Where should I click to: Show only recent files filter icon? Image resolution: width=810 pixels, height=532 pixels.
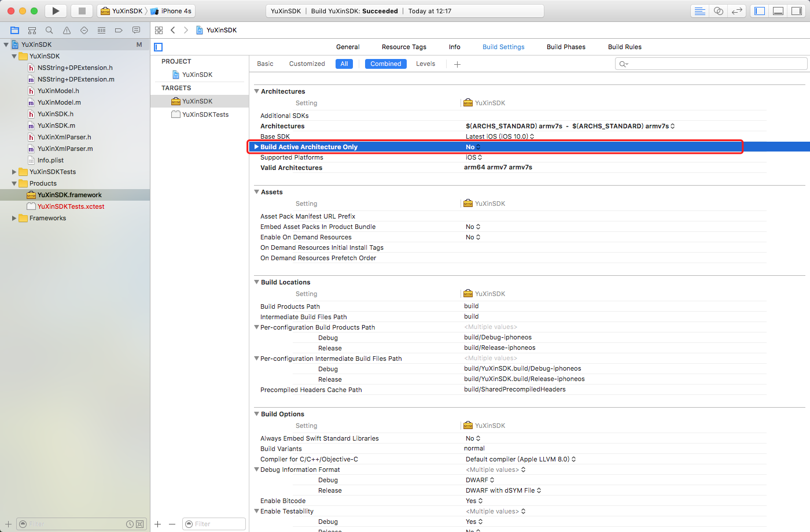pyautogui.click(x=130, y=524)
